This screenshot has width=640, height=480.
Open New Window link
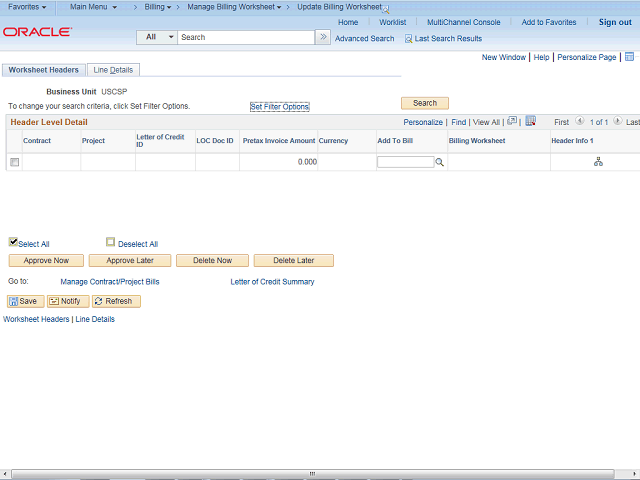coord(504,57)
